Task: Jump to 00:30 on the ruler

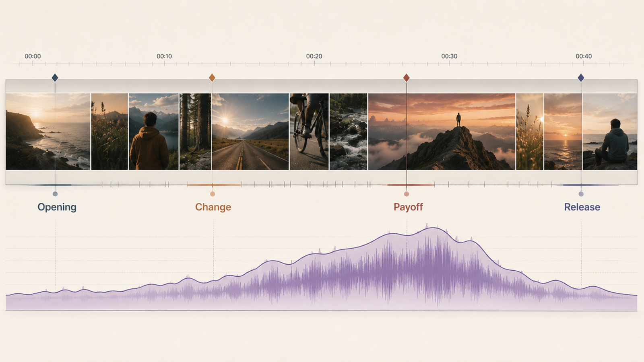Action: [x=449, y=56]
